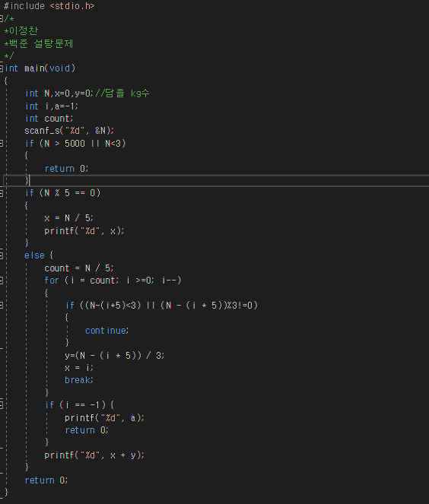This screenshot has width=429, height=504.
Task: Click the N > 5000 || N<3 condition text
Action: coord(84,144)
